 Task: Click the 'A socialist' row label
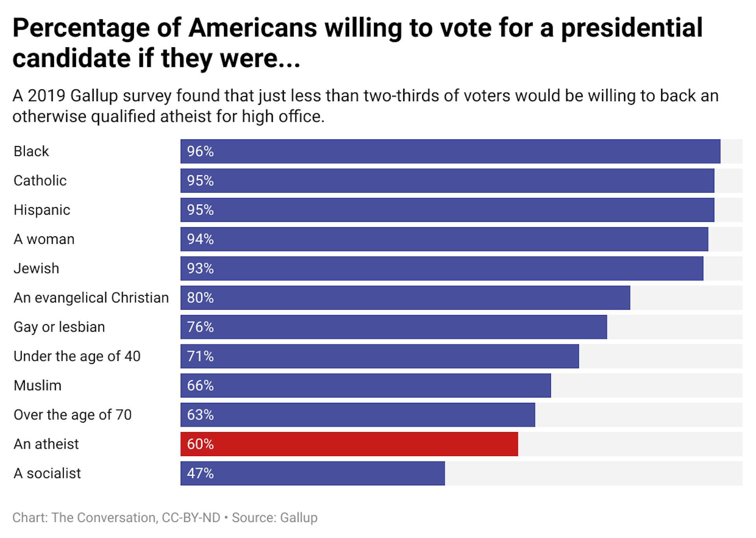coord(47,473)
